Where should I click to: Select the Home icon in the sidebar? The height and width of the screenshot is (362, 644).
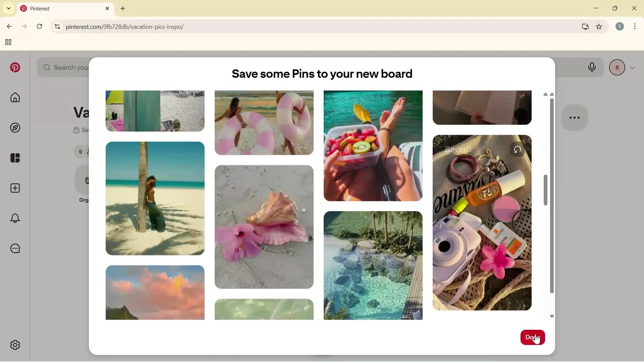[15, 98]
